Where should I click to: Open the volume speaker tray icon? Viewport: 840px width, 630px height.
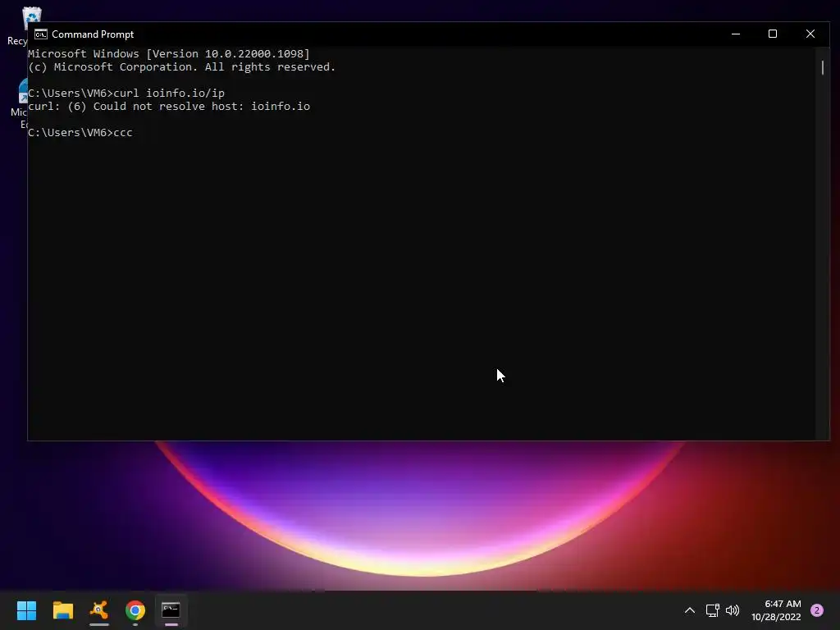[733, 610]
